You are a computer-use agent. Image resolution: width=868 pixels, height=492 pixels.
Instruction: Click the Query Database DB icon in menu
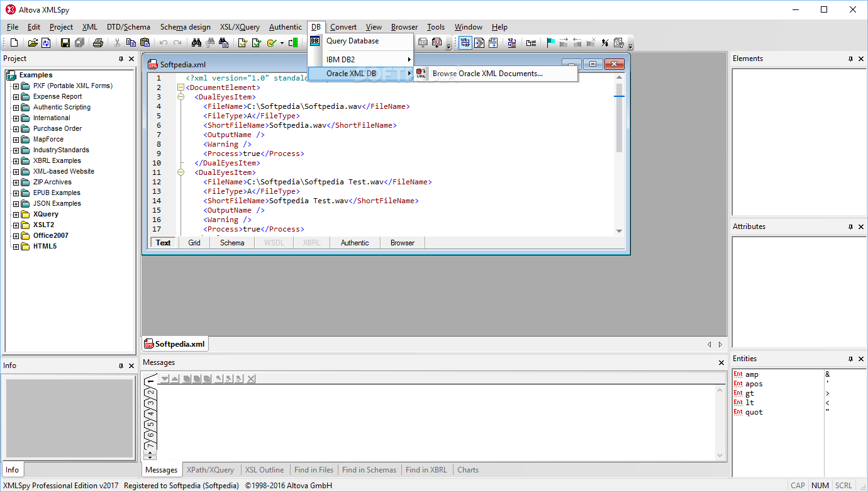coord(315,41)
